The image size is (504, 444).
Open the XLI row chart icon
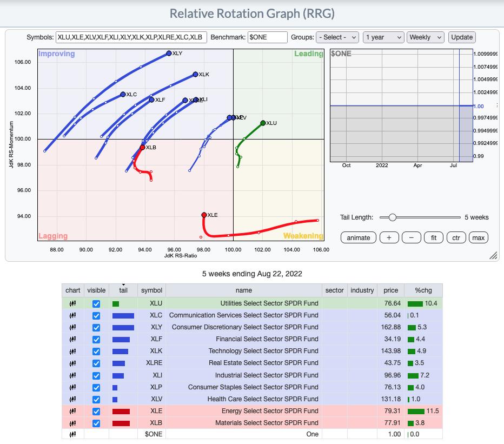(x=72, y=375)
